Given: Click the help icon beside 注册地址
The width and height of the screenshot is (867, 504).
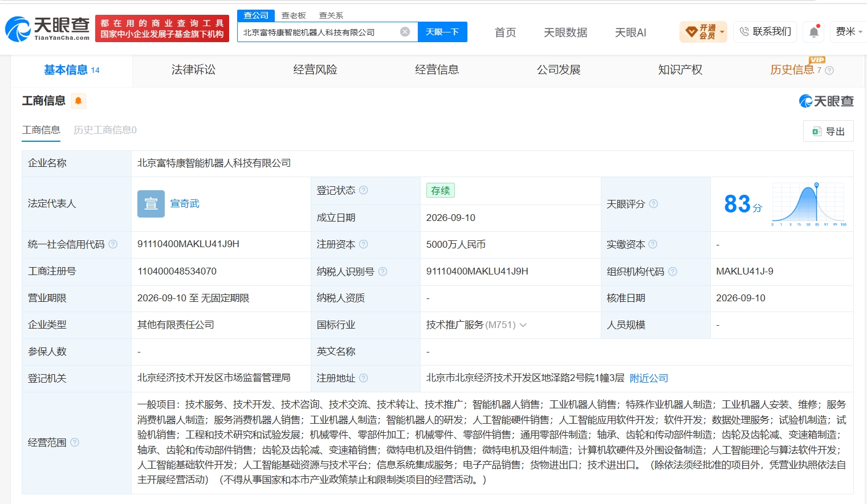Looking at the screenshot, I should click(364, 378).
